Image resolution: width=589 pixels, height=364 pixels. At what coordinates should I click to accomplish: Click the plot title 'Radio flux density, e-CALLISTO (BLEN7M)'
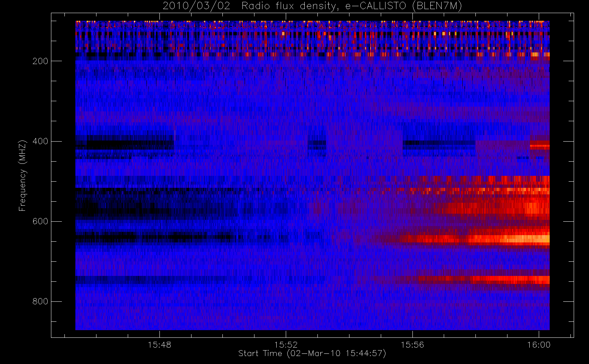[352, 6]
